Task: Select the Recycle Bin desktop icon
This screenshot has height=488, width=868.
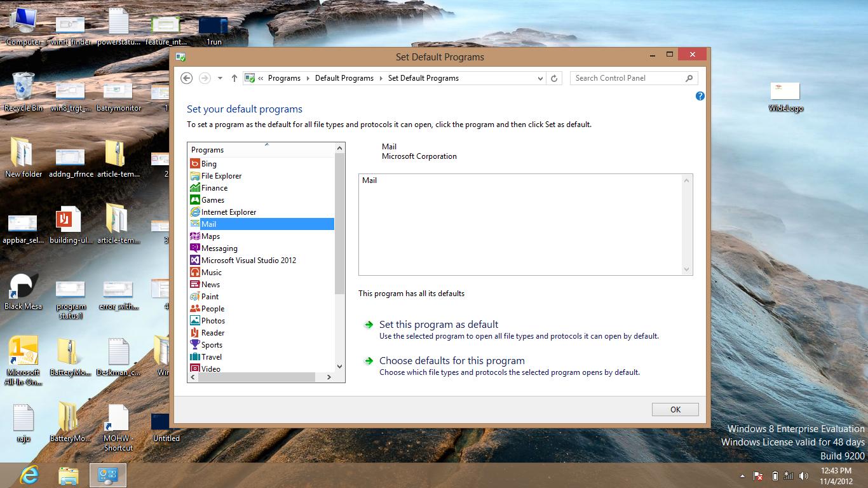Action: 24,92
